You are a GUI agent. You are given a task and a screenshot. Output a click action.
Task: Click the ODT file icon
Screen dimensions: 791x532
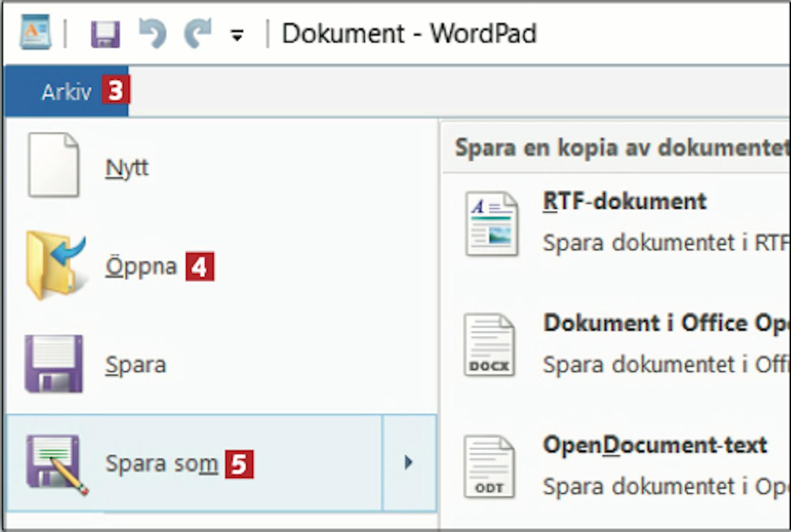[489, 467]
